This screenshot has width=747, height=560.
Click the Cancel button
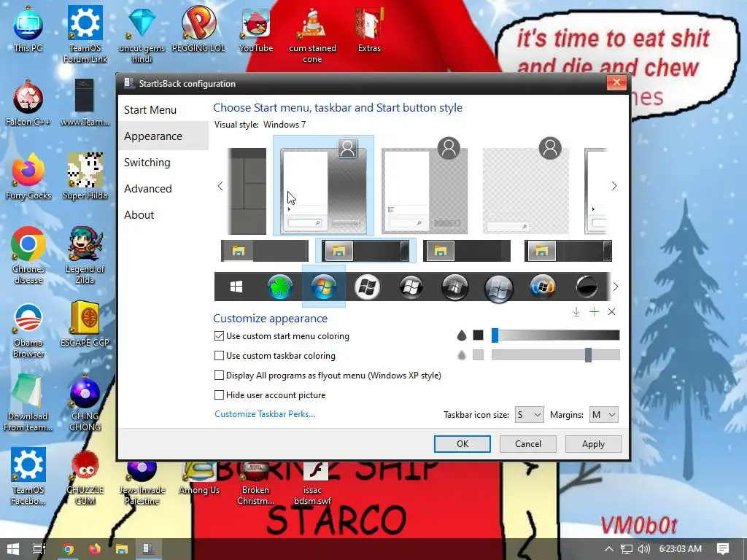pos(528,444)
